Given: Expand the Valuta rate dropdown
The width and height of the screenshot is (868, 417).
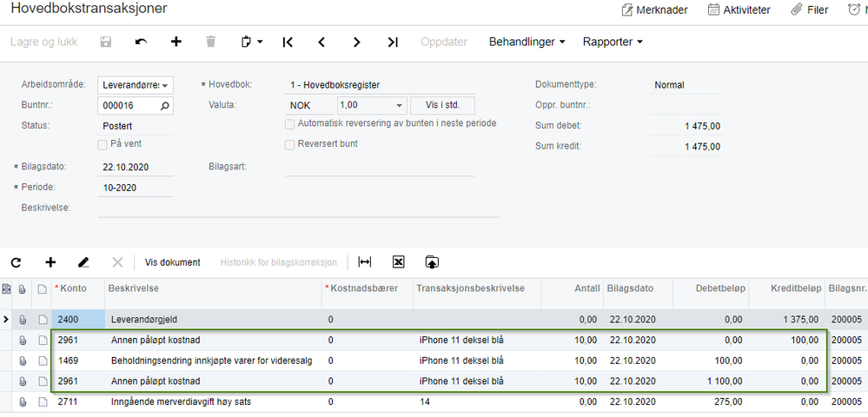Looking at the screenshot, I should click(x=399, y=105).
